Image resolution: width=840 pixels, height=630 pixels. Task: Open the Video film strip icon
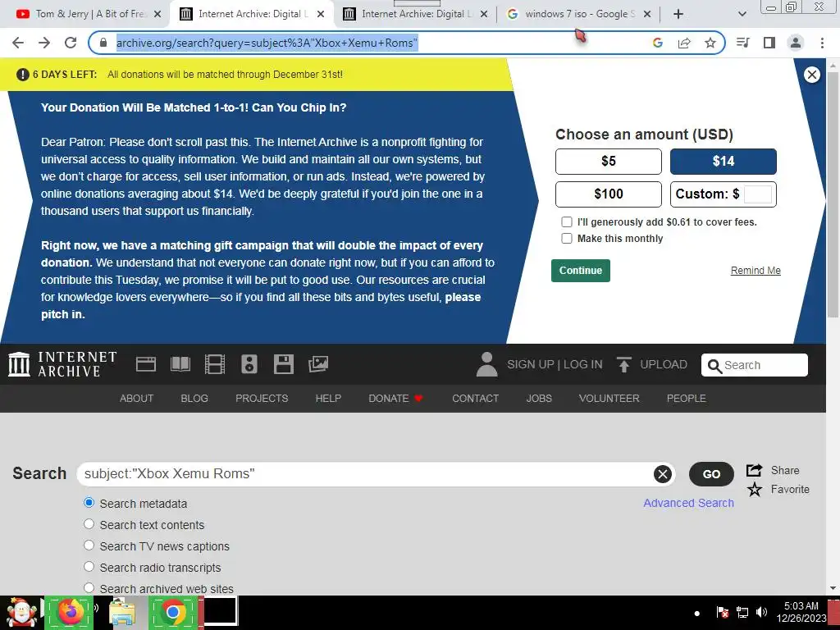pyautogui.click(x=215, y=364)
